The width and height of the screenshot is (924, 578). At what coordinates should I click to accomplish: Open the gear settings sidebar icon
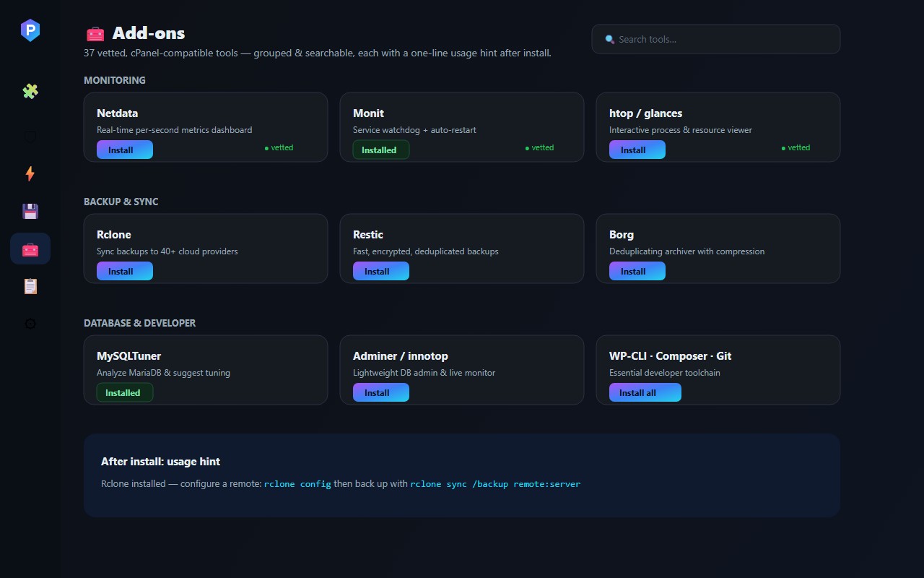coord(30,324)
